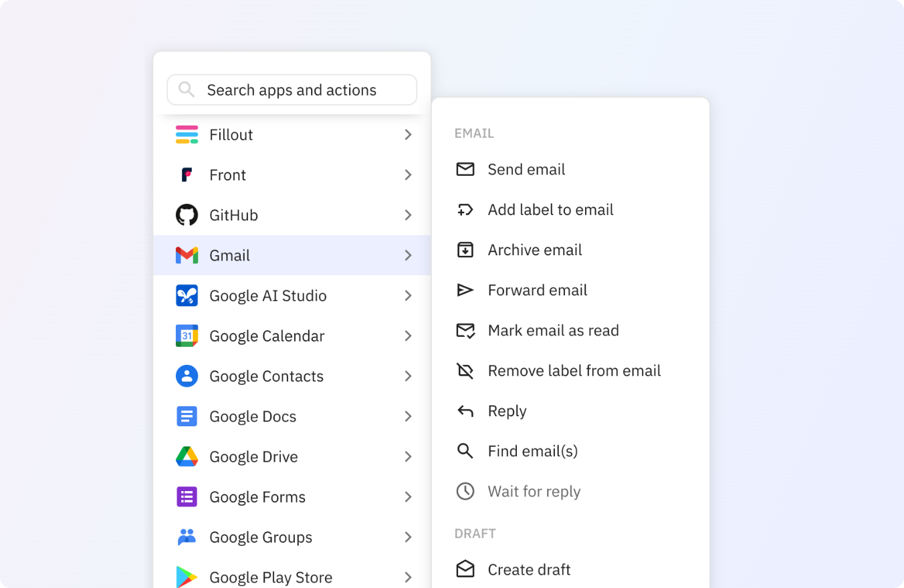Open the Google AI Studio label

[268, 296]
